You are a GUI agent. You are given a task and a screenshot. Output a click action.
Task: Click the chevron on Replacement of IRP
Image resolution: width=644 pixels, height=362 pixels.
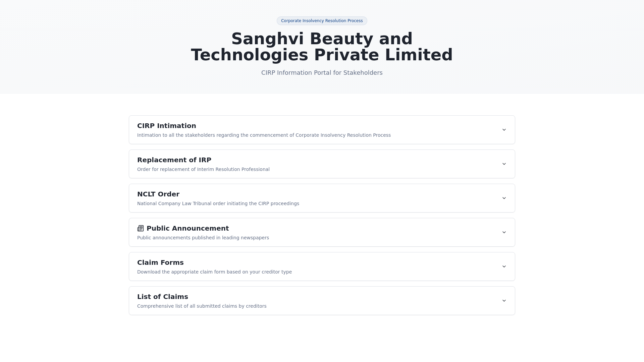[504, 164]
